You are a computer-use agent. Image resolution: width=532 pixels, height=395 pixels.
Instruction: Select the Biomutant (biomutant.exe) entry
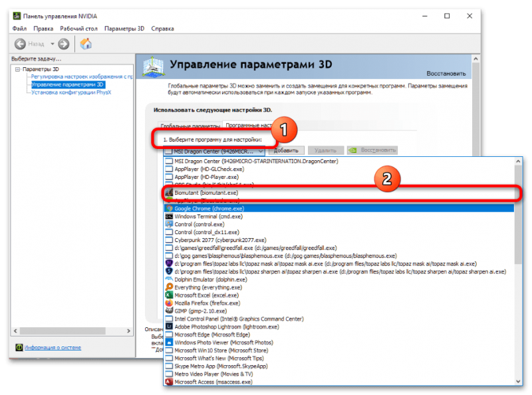339,193
